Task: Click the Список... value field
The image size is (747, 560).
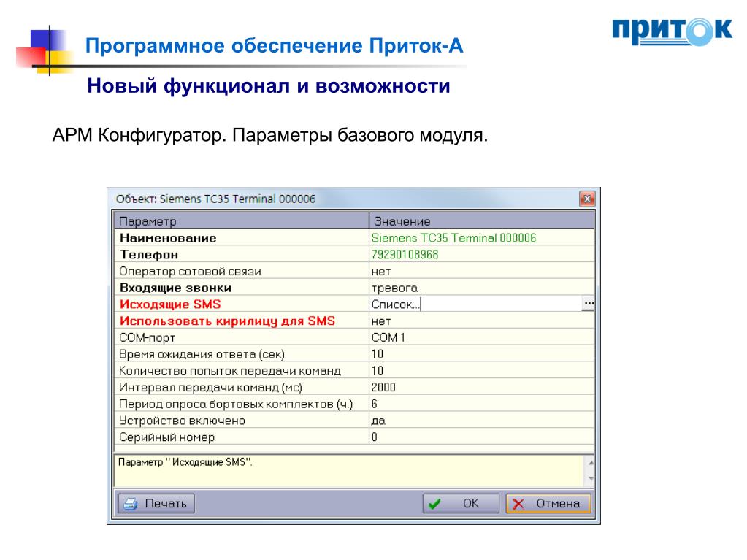Action: (476, 304)
